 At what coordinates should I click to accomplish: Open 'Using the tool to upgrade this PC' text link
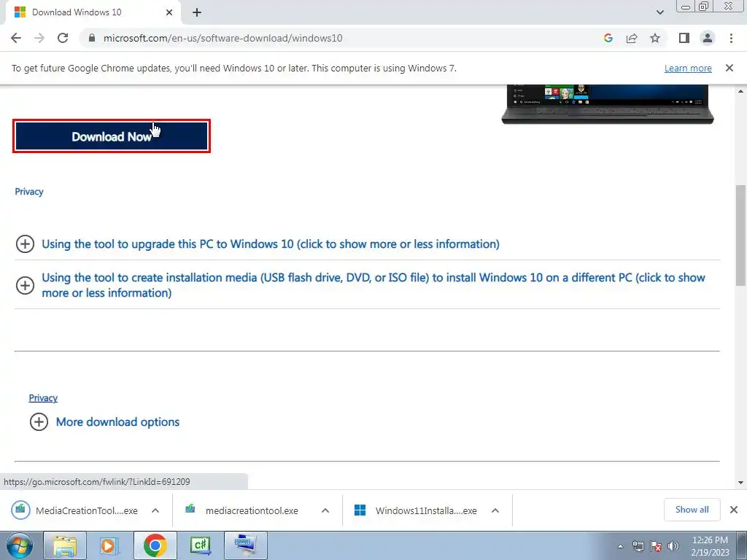[271, 244]
